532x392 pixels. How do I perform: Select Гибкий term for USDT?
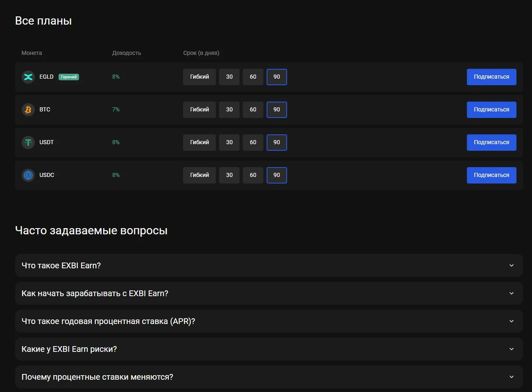(199, 143)
